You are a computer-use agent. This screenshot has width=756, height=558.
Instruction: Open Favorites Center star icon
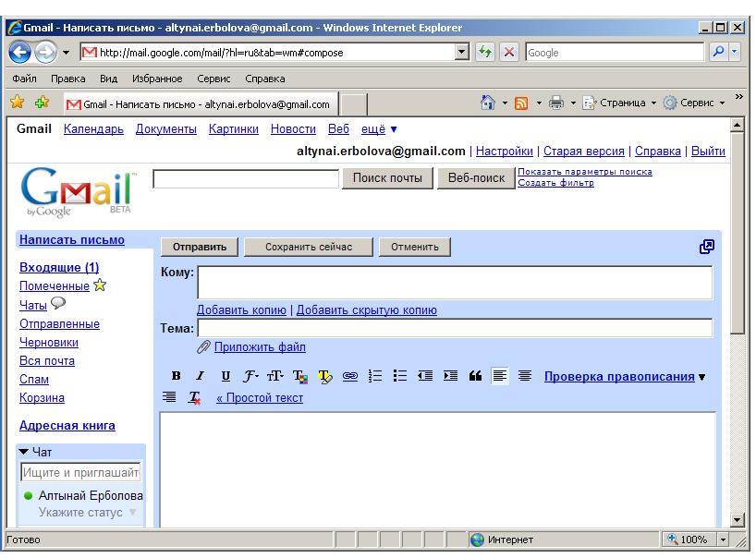[x=18, y=103]
